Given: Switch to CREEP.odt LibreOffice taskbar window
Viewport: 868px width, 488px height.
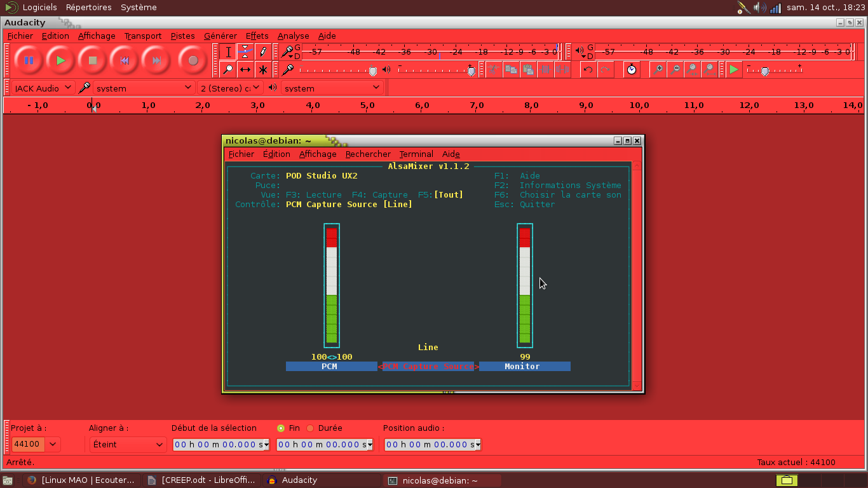Looking at the screenshot, I should 203,480.
